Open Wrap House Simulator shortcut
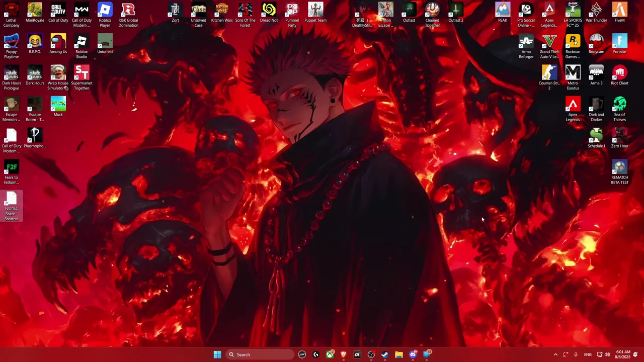This screenshot has width=644, height=362. click(x=58, y=78)
